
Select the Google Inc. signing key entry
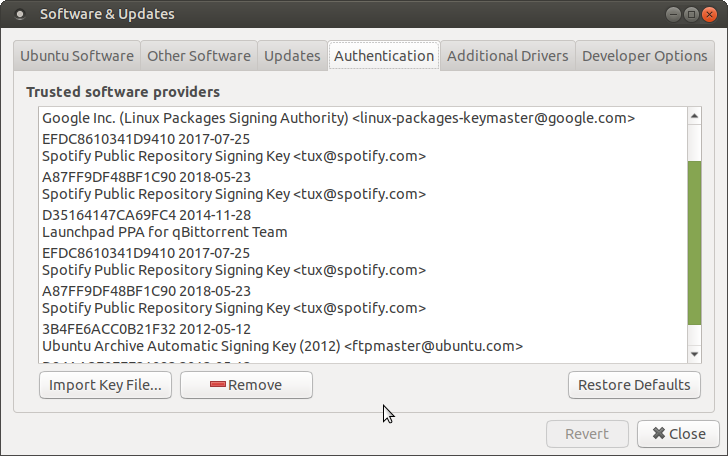[338, 118]
